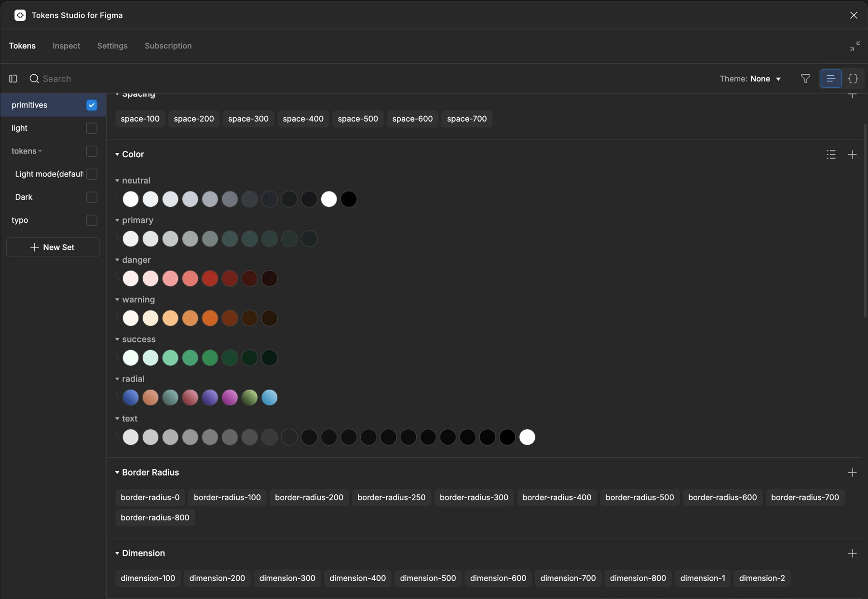Check the tokens folder checkbox
The height and width of the screenshot is (599, 868).
(92, 151)
